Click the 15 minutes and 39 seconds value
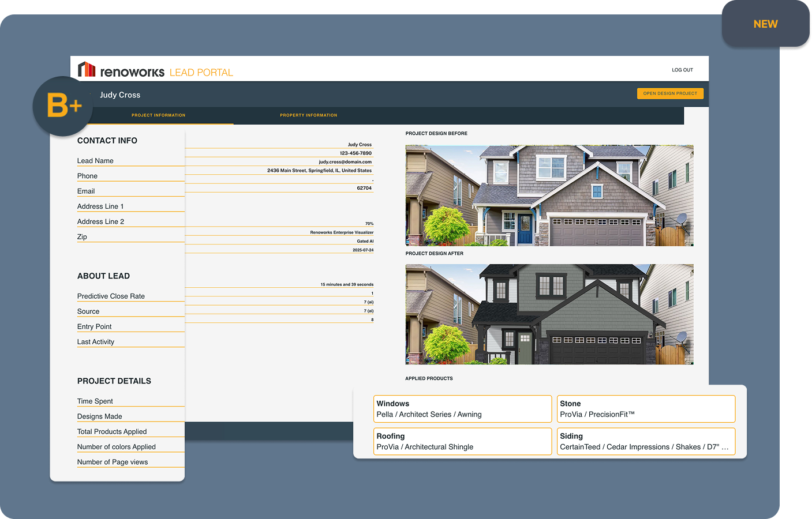Screen dimensions: 812x519 point(347,284)
